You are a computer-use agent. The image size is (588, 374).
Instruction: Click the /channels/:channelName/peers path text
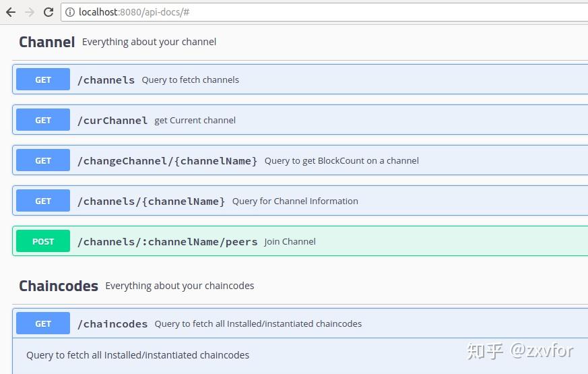[167, 241]
